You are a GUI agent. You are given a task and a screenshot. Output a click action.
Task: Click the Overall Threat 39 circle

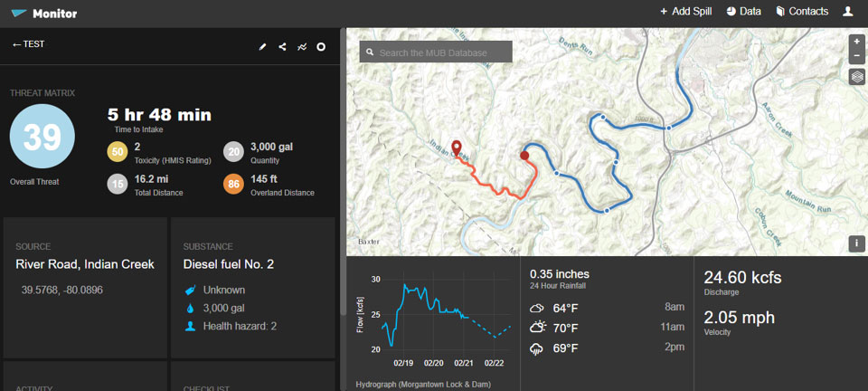pyautogui.click(x=42, y=137)
